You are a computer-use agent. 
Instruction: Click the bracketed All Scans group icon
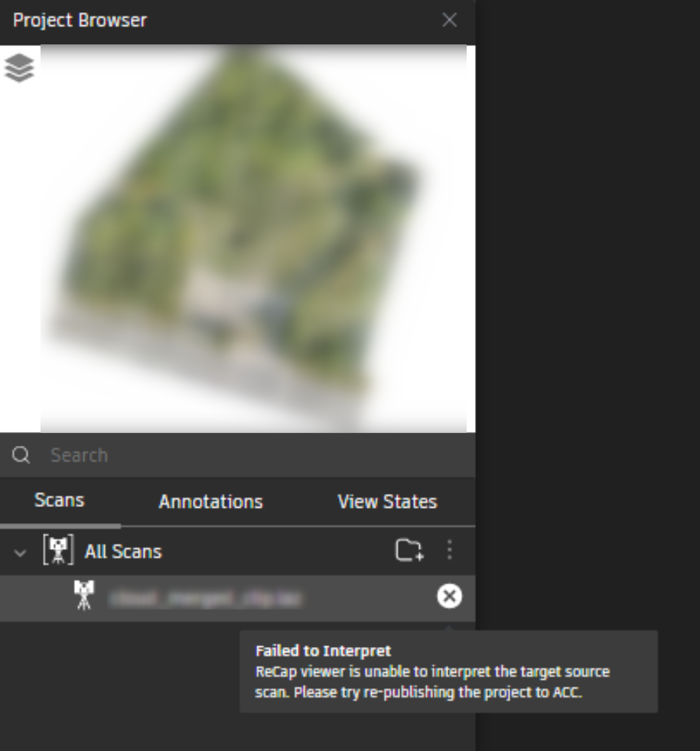pyautogui.click(x=58, y=550)
